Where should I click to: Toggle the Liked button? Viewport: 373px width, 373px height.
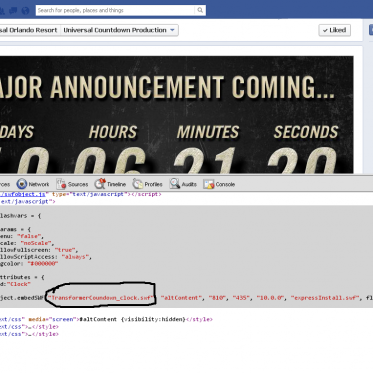(x=334, y=30)
